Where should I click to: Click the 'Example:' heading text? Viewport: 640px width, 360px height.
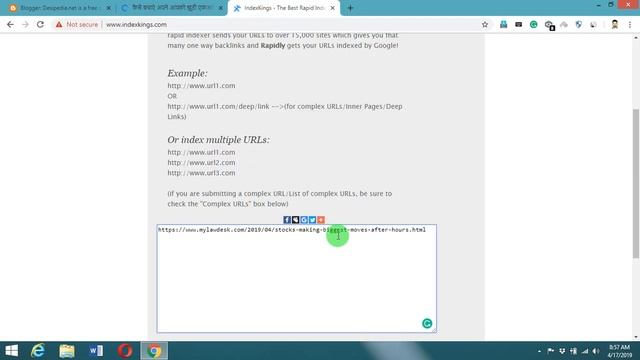click(x=187, y=73)
